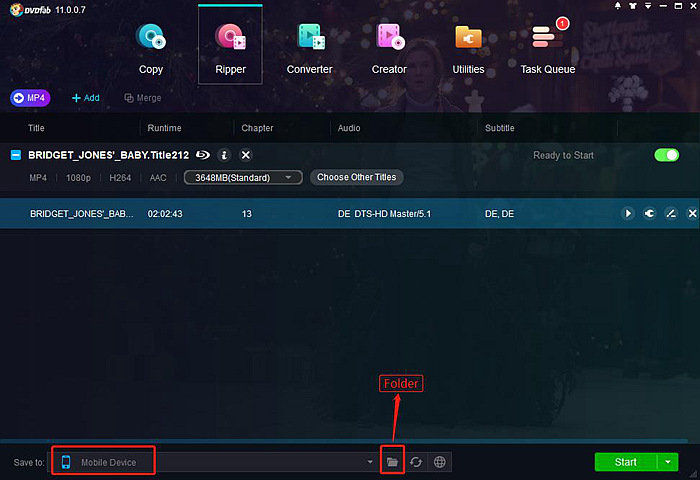
Task: Click the Merge button
Action: point(142,98)
